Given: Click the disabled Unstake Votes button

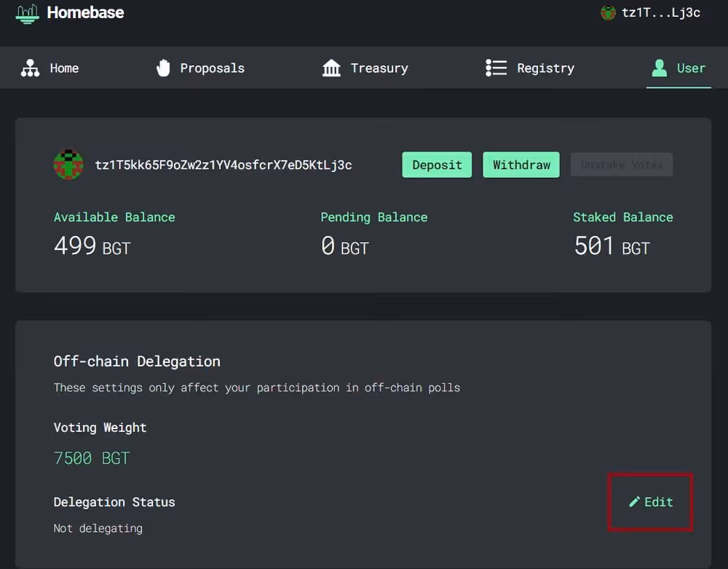Looking at the screenshot, I should click(622, 165).
